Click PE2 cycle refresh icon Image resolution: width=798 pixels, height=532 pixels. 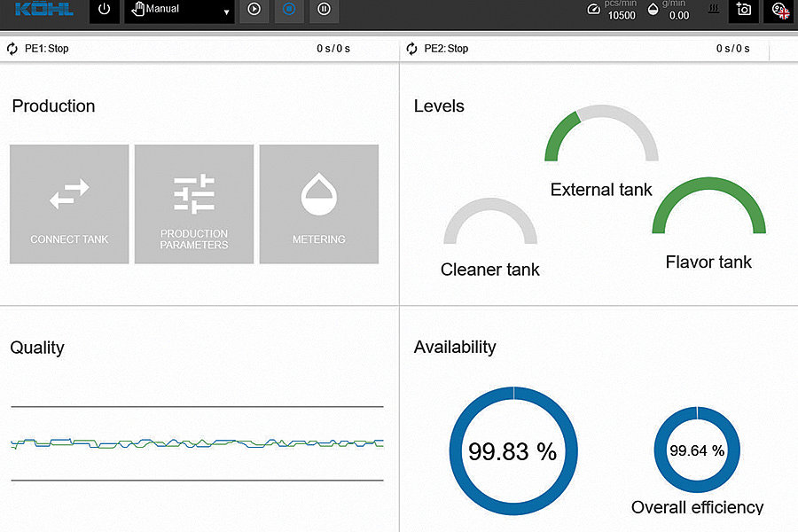(412, 49)
